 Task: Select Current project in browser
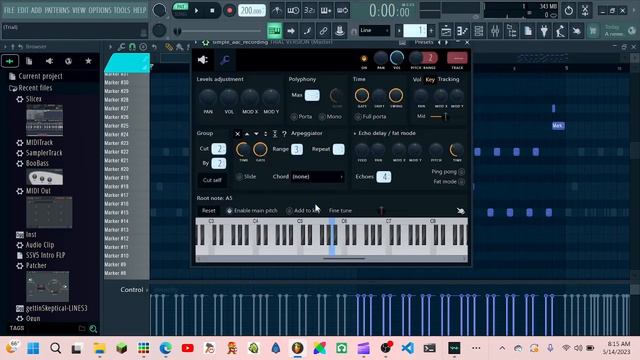(x=36, y=76)
